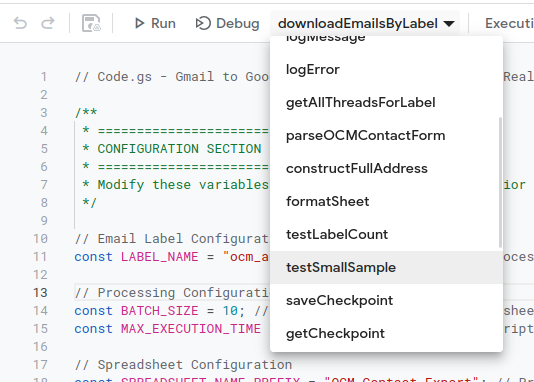Viewport: 534px width, 382px height.
Task: Choose testLabelCount in the function menu
Action: [x=386, y=235]
